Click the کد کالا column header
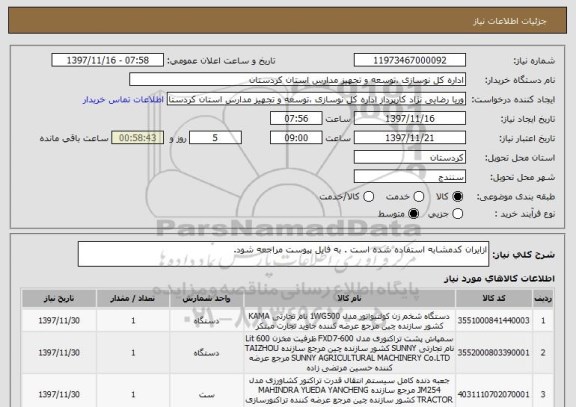This screenshot has height=407, width=576. (494, 299)
